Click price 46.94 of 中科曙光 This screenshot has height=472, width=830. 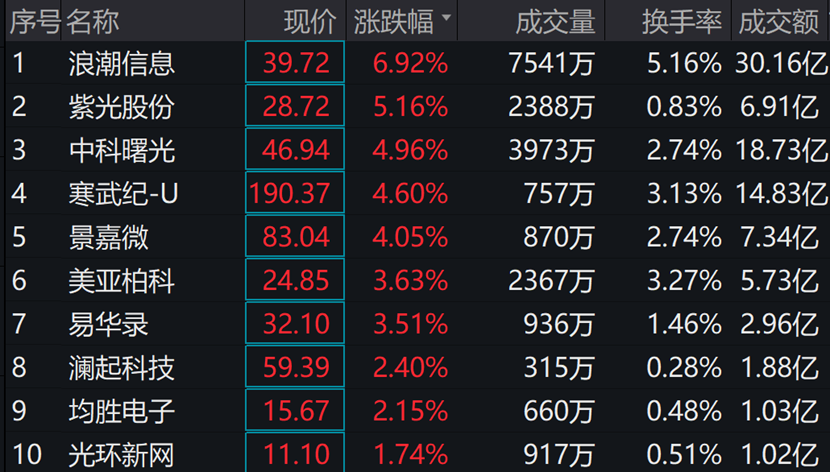coord(296,150)
